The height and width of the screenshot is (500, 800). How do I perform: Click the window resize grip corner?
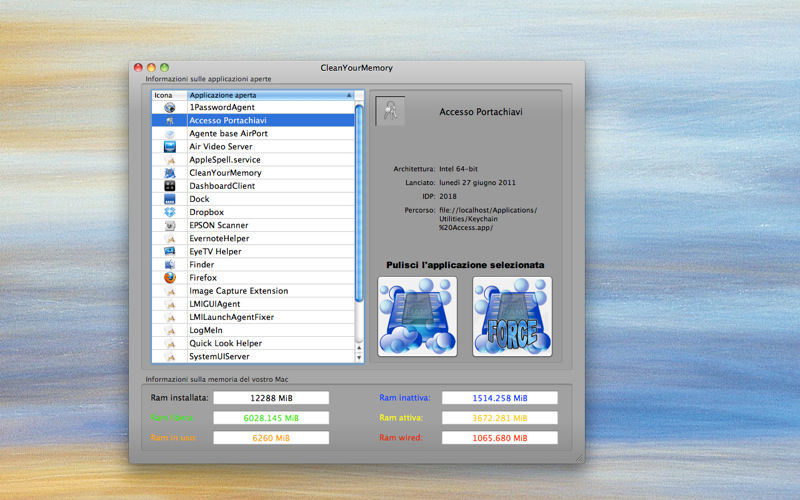(x=579, y=458)
